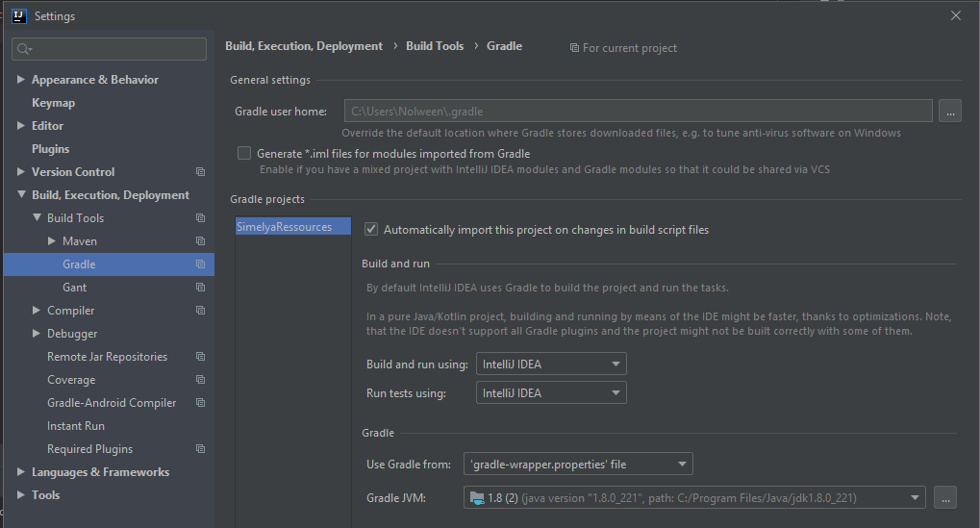Collapse the Build Tools tree node
This screenshot has height=528, width=980.
(x=37, y=218)
